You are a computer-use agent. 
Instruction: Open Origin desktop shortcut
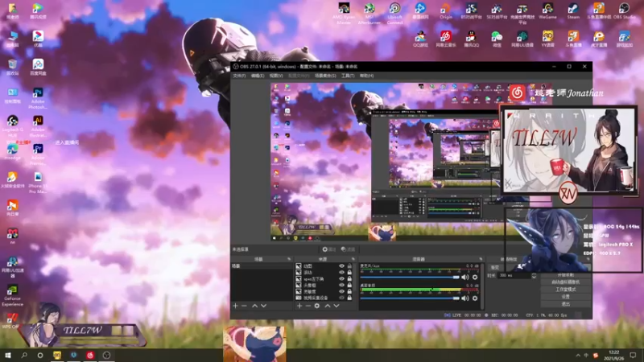tap(446, 11)
